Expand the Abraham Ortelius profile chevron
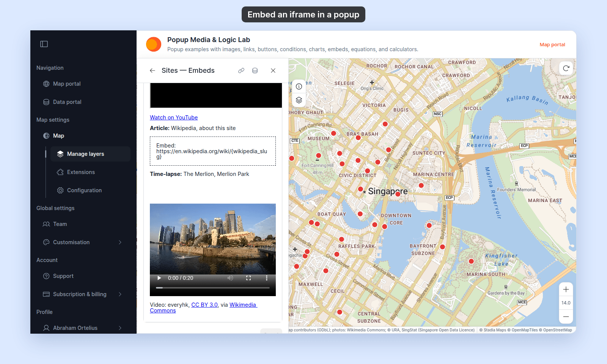Image resolution: width=607 pixels, height=364 pixels. point(120,328)
